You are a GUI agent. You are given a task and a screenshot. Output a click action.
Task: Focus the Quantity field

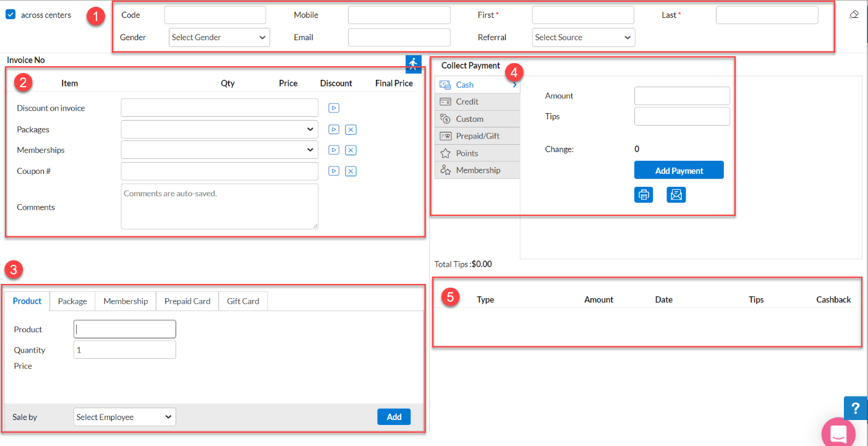(124, 350)
